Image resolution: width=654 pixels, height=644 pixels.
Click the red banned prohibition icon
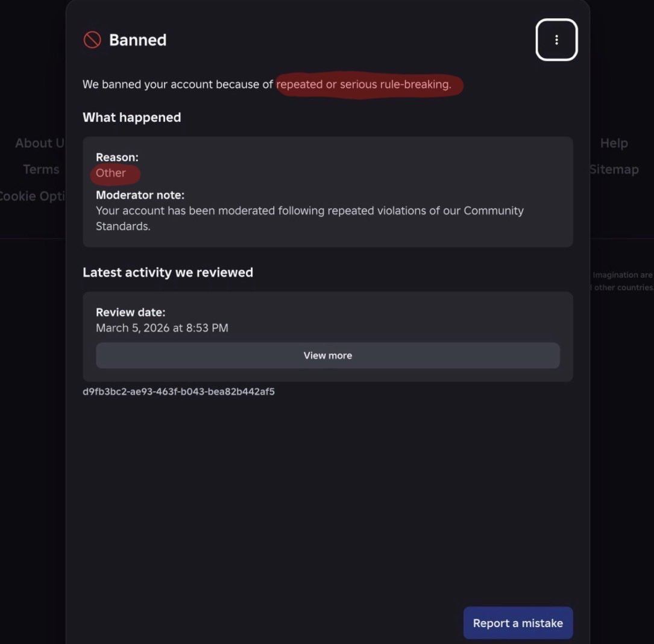[x=92, y=40]
